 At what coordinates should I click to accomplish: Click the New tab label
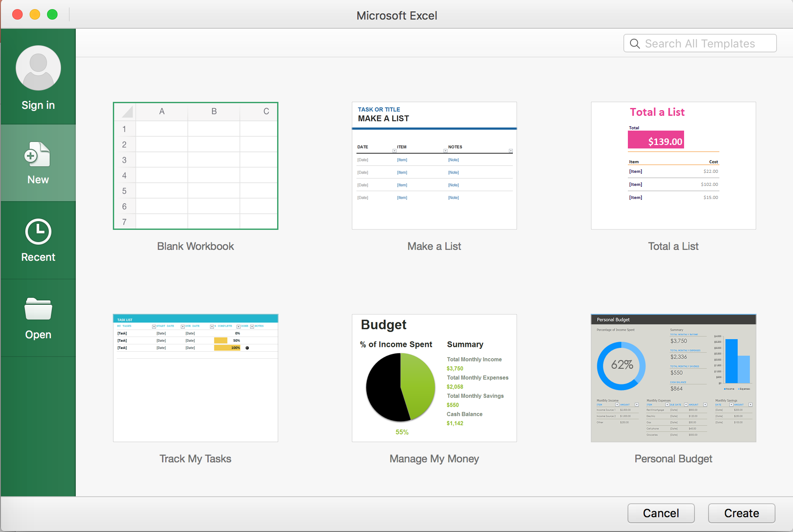pos(38,180)
